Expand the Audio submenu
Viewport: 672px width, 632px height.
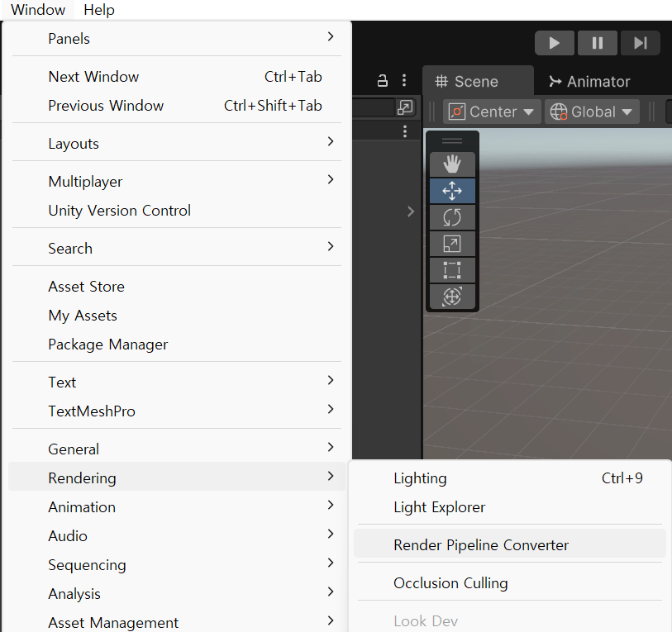[177, 535]
